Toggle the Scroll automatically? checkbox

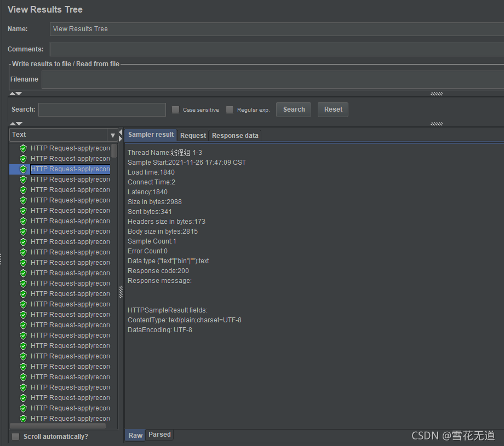click(15, 437)
